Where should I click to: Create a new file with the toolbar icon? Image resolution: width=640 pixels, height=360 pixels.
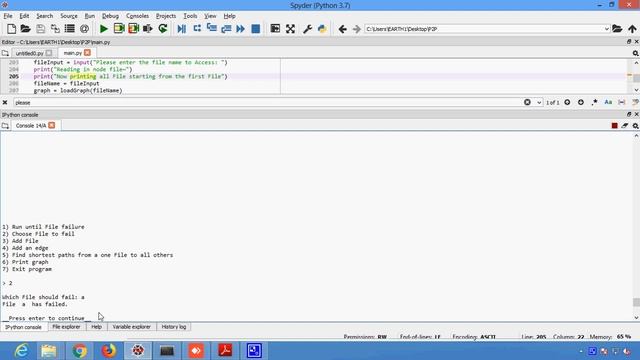[11, 29]
